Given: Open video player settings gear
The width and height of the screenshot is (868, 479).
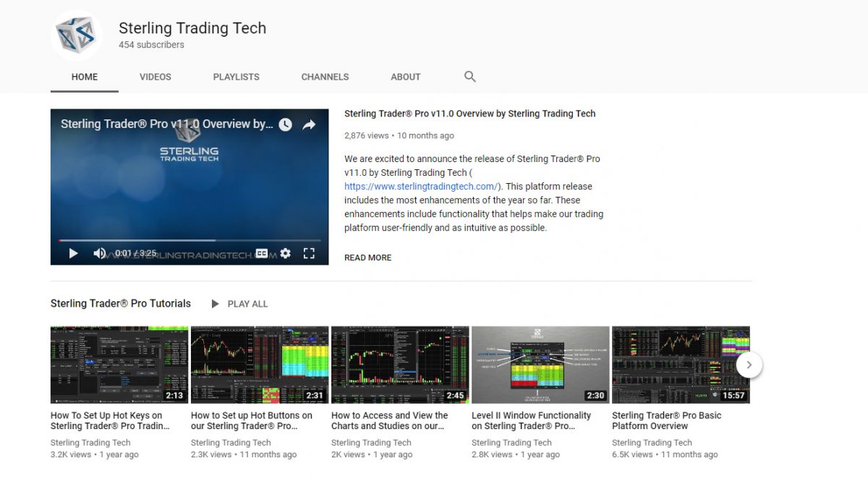Looking at the screenshot, I should pyautogui.click(x=285, y=253).
